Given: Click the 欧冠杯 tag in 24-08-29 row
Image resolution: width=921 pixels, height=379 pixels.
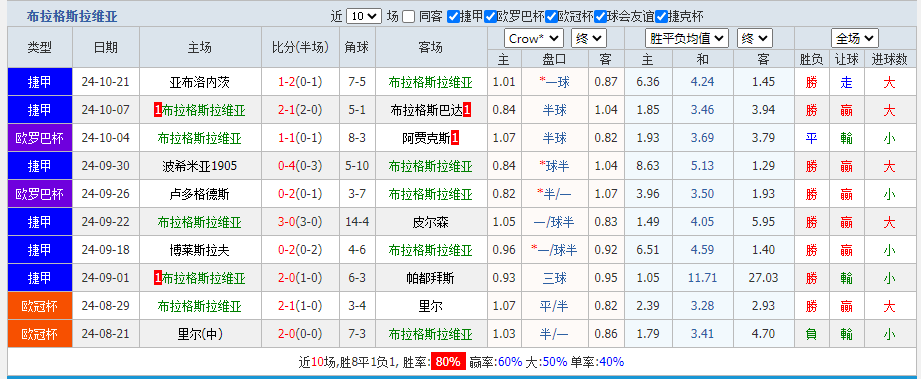Looking at the screenshot, I should [x=40, y=306].
